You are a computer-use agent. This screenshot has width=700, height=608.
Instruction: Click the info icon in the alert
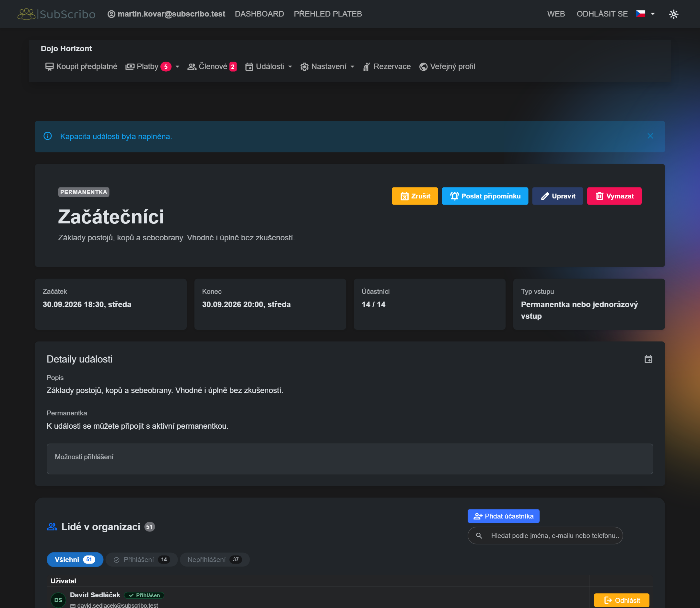click(x=48, y=136)
